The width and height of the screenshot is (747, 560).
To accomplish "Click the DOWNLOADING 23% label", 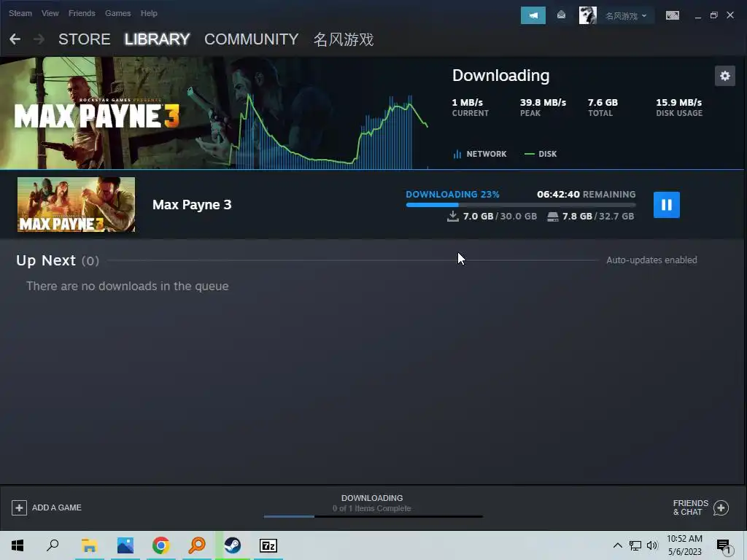I will [452, 194].
